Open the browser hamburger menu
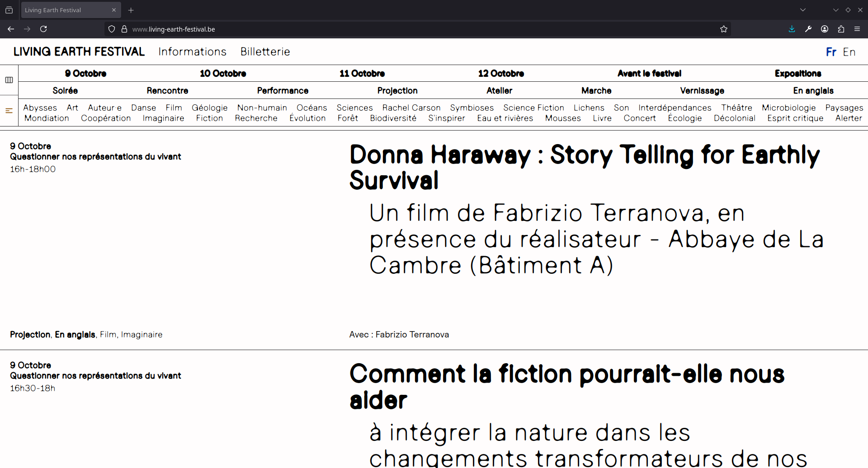868x468 pixels. (x=857, y=29)
